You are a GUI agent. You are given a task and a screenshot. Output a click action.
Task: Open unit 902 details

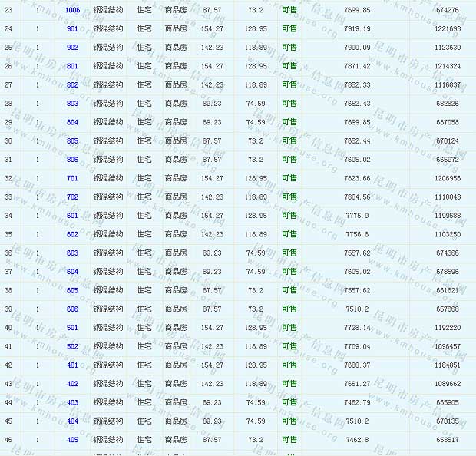pyautogui.click(x=72, y=48)
